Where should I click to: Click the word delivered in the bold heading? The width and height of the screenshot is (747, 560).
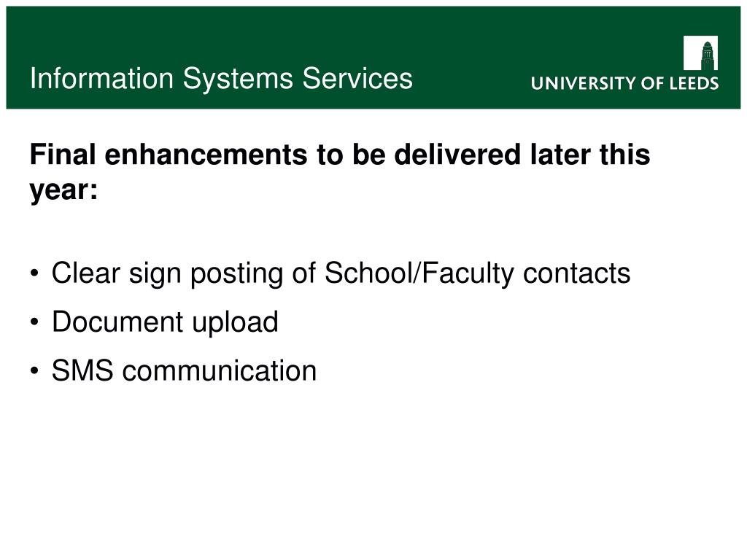click(457, 155)
